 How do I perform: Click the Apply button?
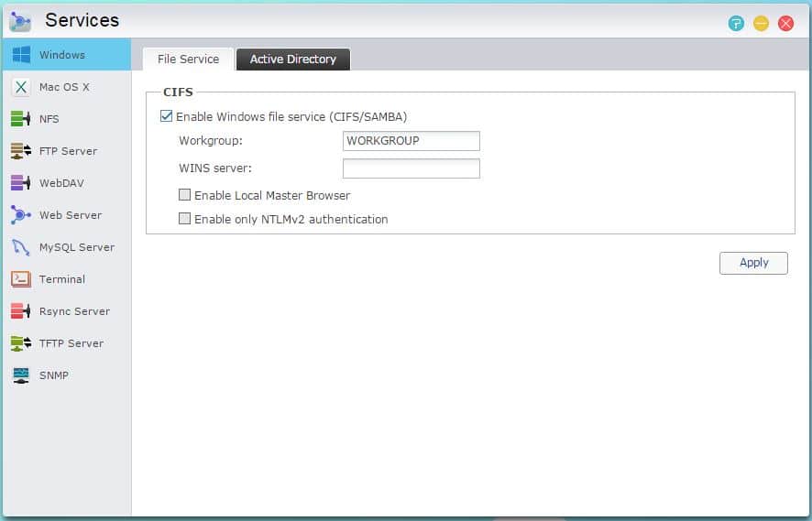[753, 263]
